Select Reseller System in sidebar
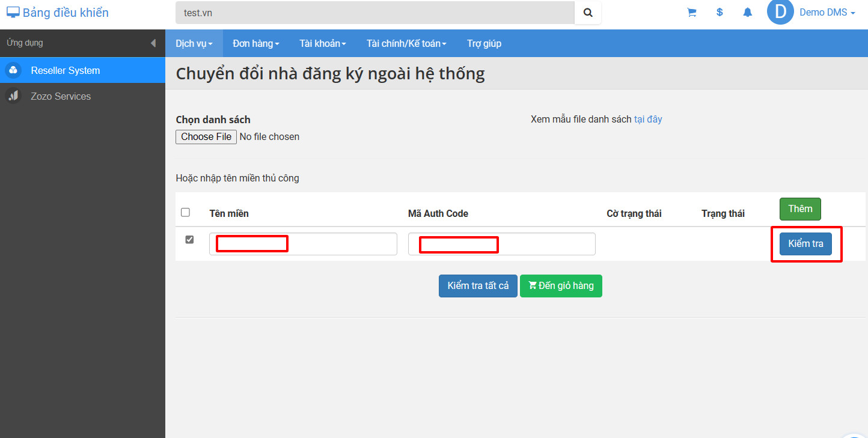The width and height of the screenshot is (868, 438). pos(82,70)
